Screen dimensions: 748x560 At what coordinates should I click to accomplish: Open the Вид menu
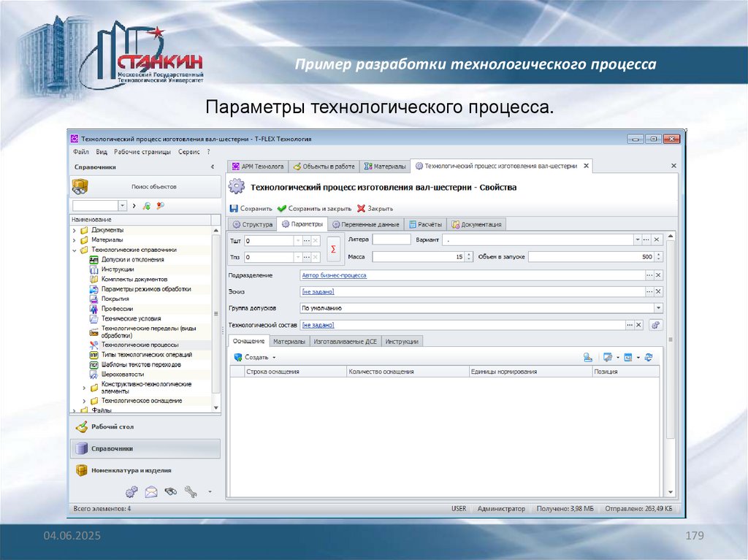point(101,152)
